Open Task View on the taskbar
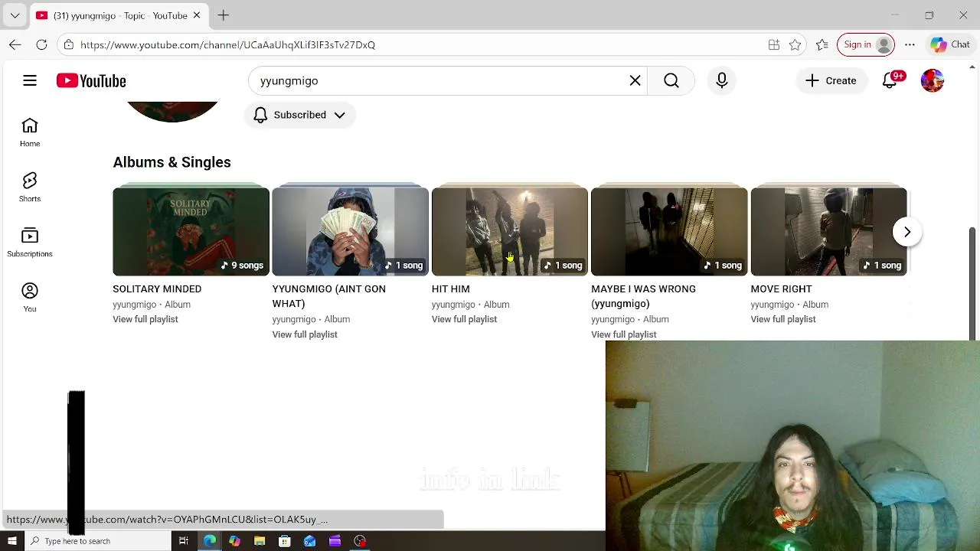Viewport: 980px width, 551px height. (x=184, y=541)
